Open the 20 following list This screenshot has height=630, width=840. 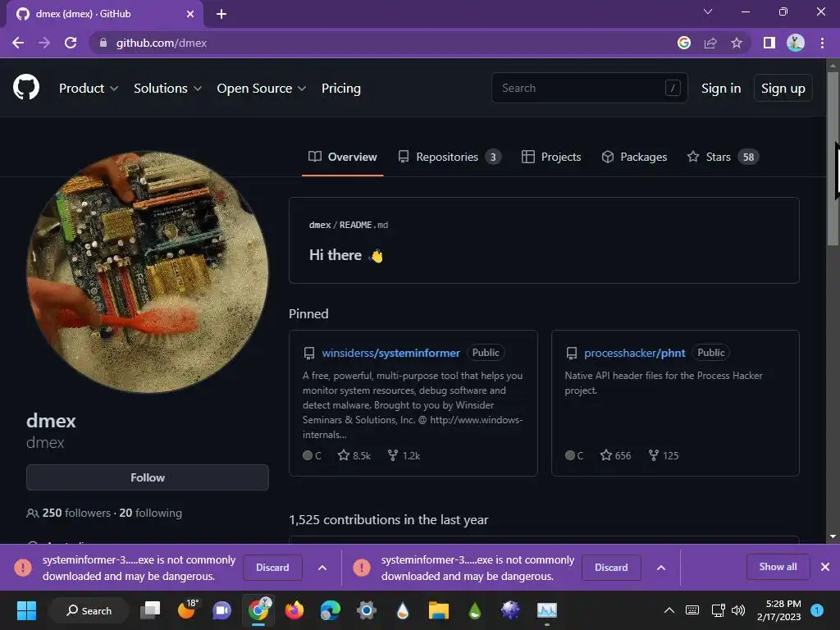click(x=151, y=513)
